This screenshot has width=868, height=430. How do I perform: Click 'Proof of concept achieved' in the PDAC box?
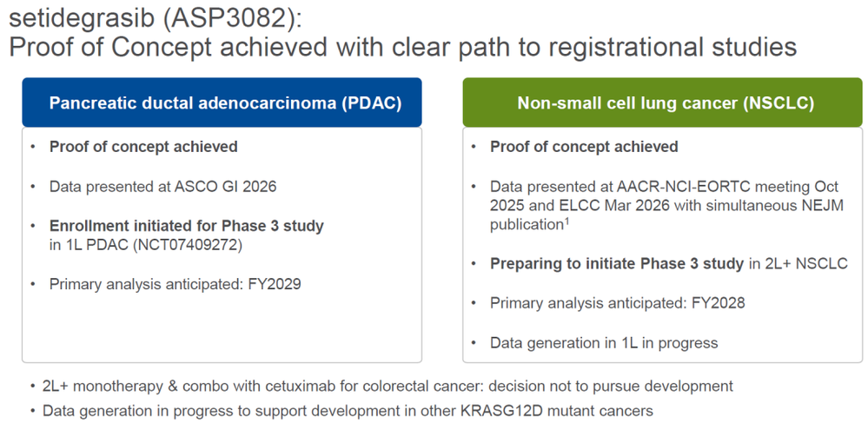[x=142, y=147]
